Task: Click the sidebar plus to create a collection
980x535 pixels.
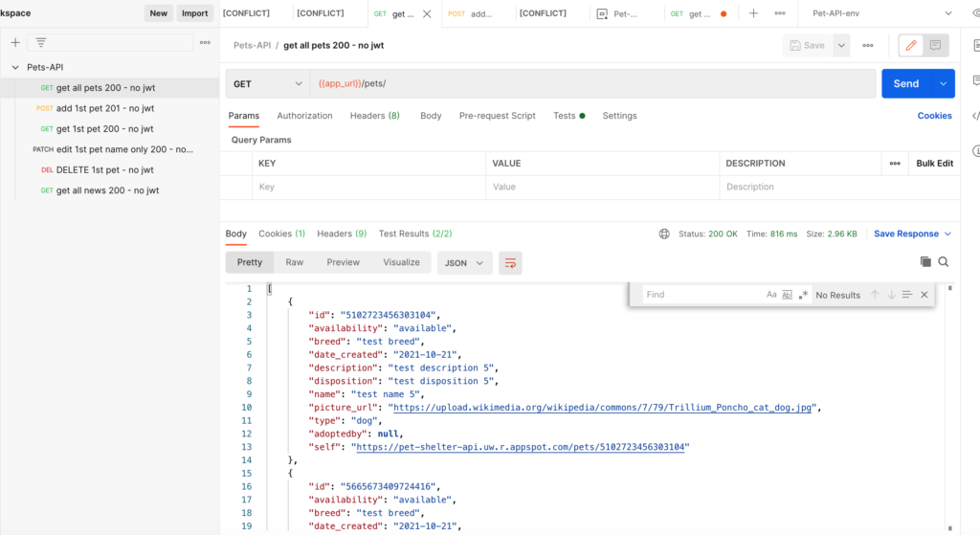Action: click(15, 43)
